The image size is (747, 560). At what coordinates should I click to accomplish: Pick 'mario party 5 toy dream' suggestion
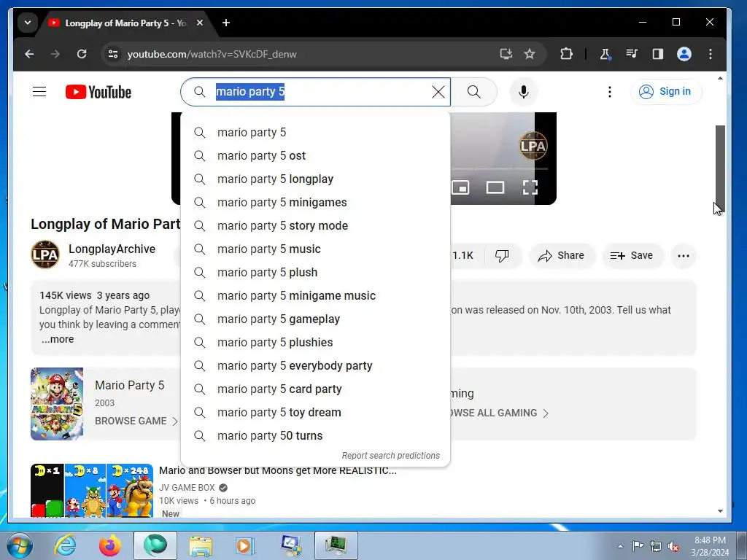(x=315, y=413)
